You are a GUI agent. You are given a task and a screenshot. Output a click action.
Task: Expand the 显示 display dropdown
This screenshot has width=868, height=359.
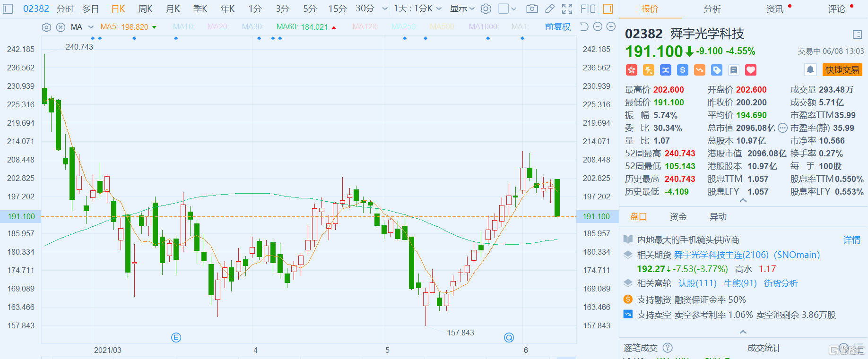(x=462, y=9)
